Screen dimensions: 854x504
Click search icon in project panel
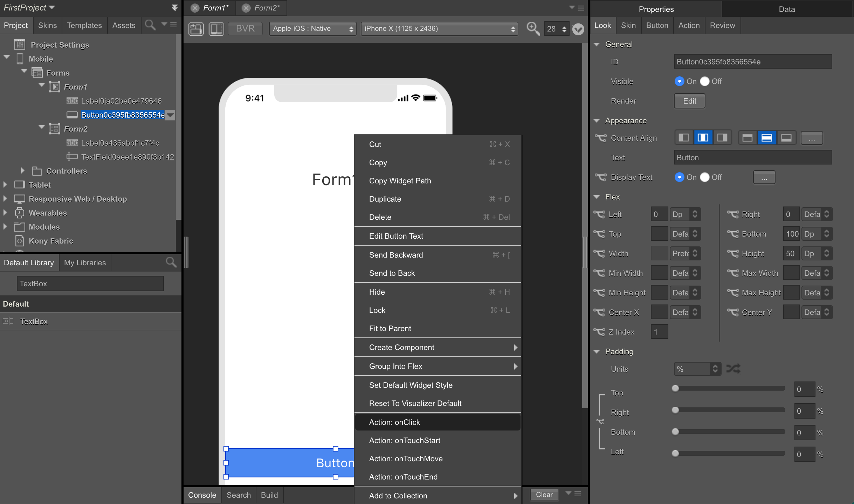click(x=150, y=25)
